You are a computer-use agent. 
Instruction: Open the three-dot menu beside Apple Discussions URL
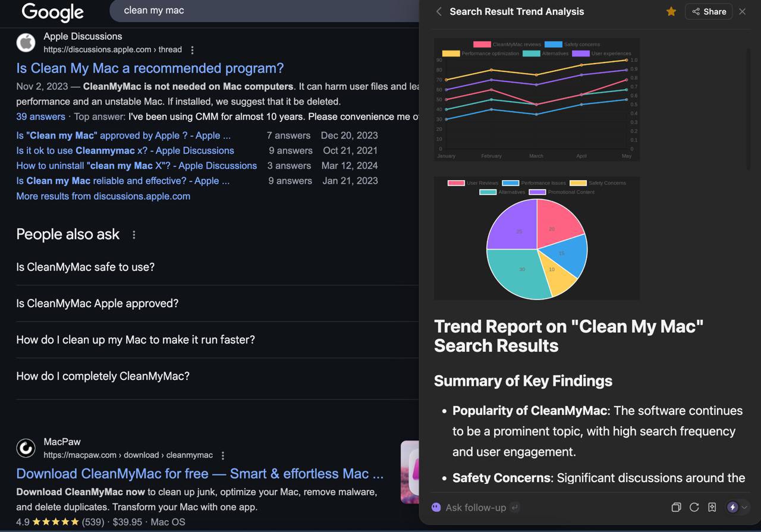(x=192, y=50)
